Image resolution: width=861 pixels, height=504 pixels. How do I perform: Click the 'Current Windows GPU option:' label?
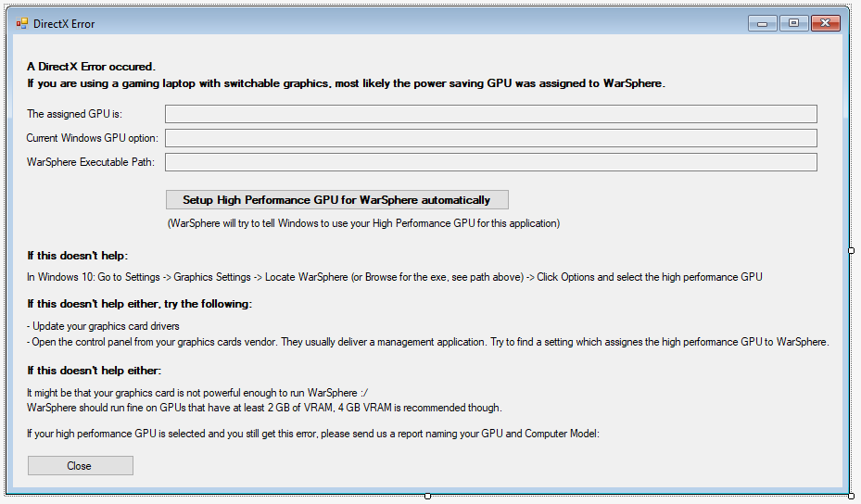[93, 138]
